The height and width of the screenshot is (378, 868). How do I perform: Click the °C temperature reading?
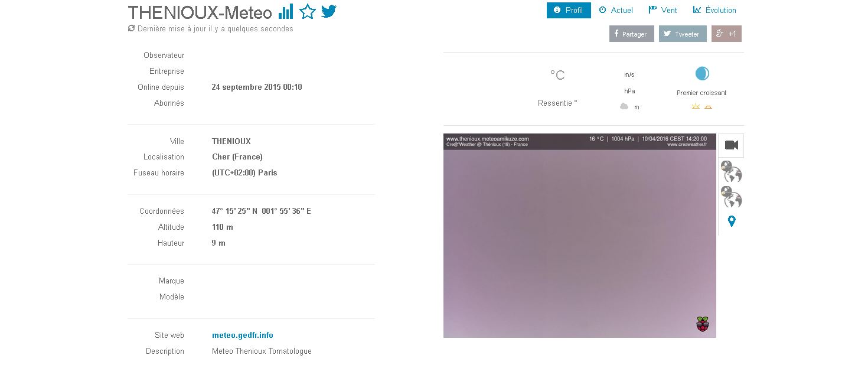(x=557, y=74)
